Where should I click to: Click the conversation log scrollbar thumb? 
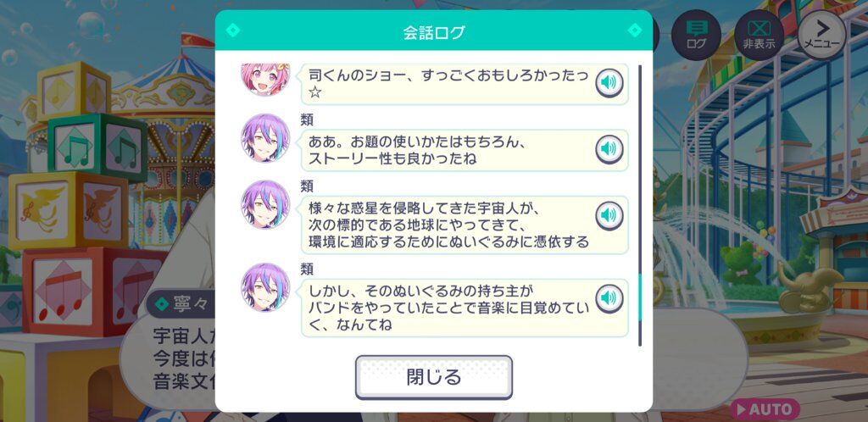tap(640, 297)
